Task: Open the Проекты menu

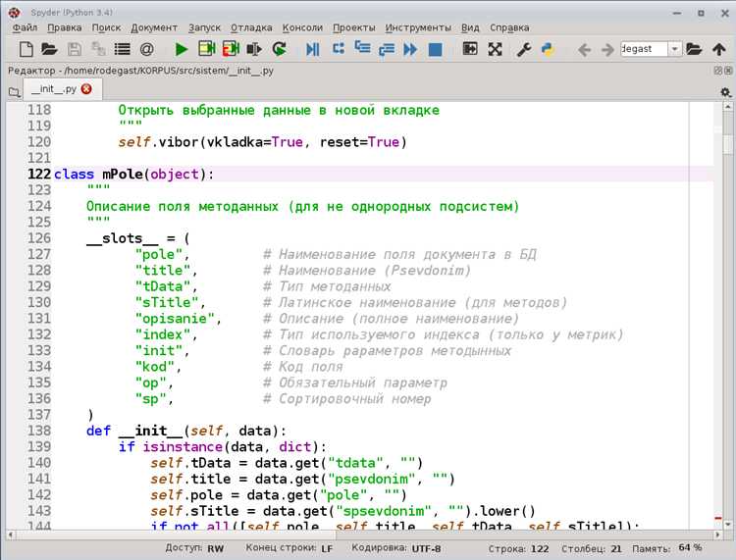Action: [354, 27]
